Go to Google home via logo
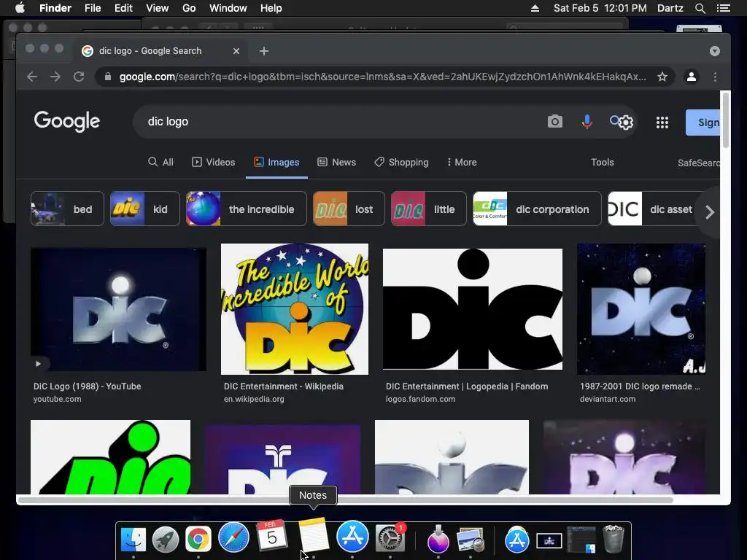The image size is (747, 560). pyautogui.click(x=66, y=122)
